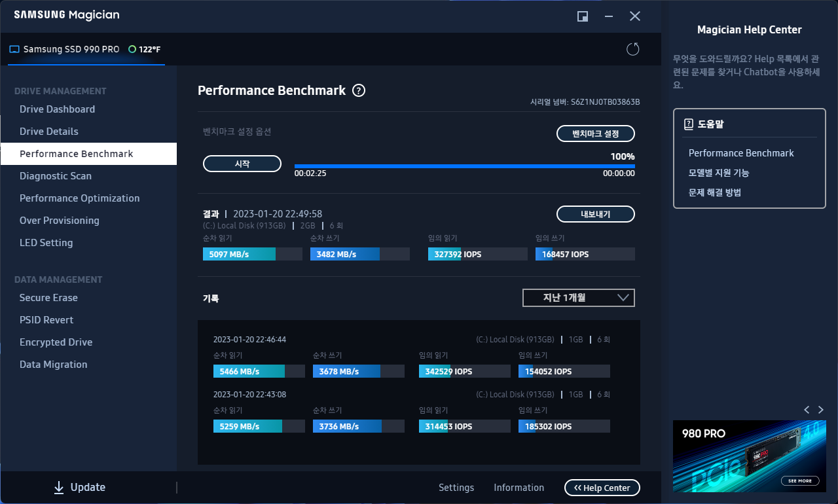Click the 5097 MB/s sequential read result
The image size is (838, 504).
(x=253, y=254)
